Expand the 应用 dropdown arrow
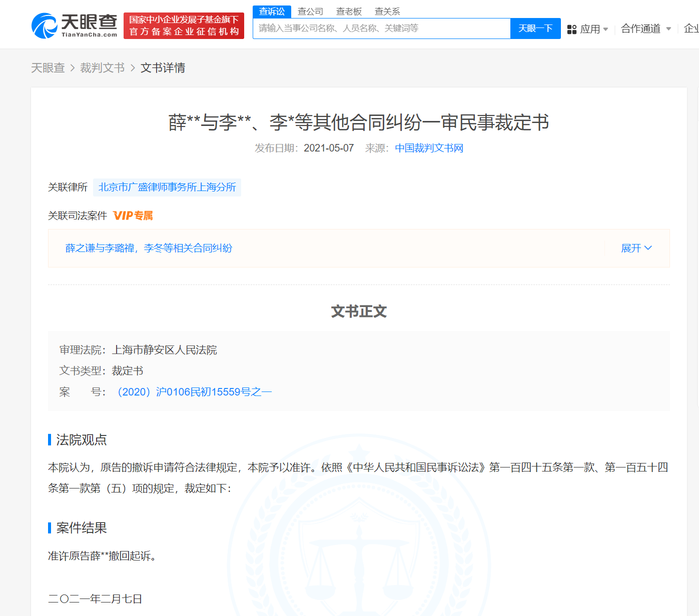The width and height of the screenshot is (699, 616). (x=605, y=29)
